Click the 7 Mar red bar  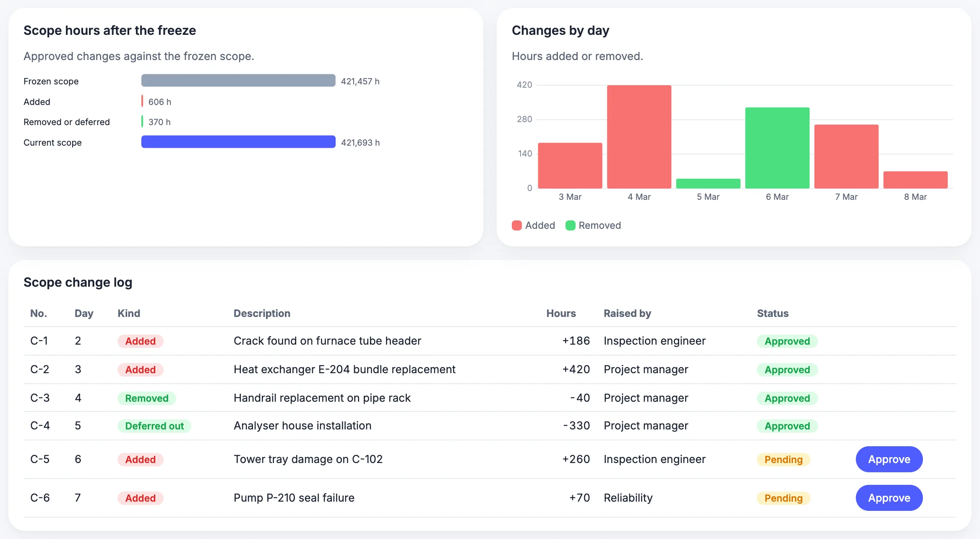[x=846, y=157]
